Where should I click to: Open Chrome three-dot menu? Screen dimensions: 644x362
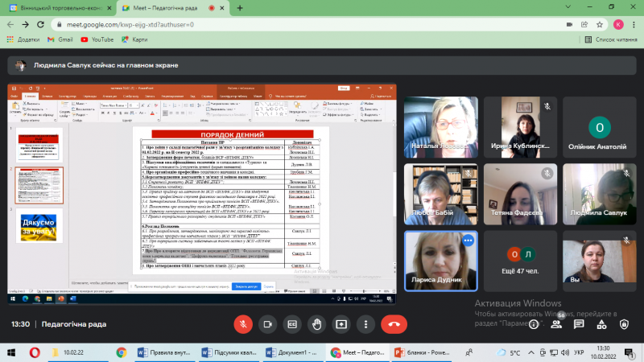point(634,25)
